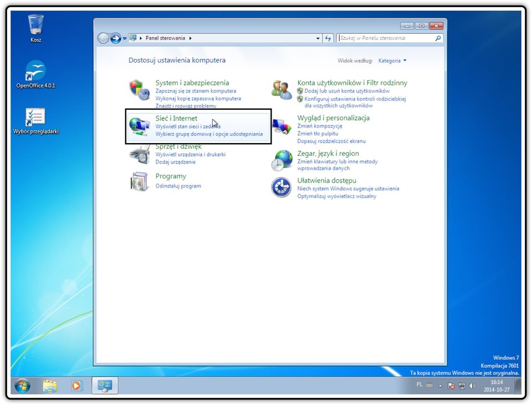Open System i zabezpieczenia category
532x405 pixels.
tap(192, 83)
